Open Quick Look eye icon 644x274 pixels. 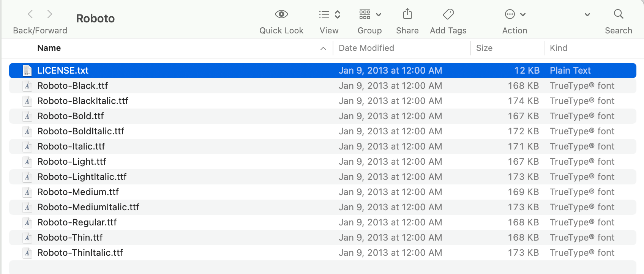(281, 14)
